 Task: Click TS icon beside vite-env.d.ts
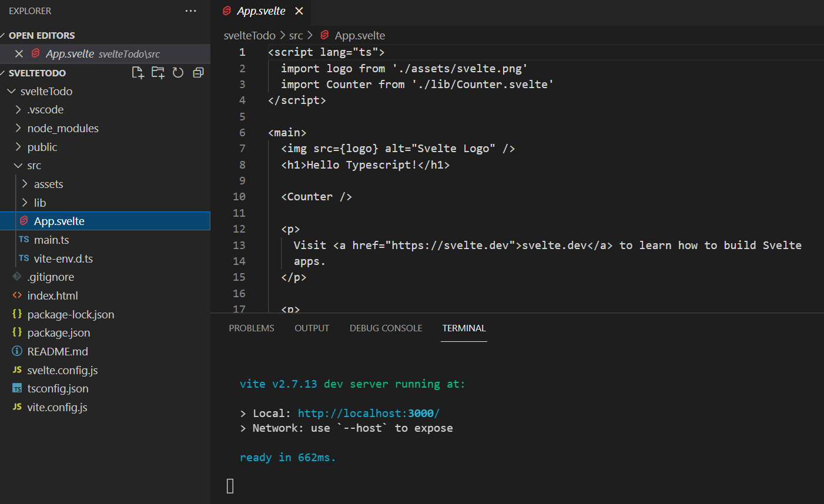click(24, 258)
